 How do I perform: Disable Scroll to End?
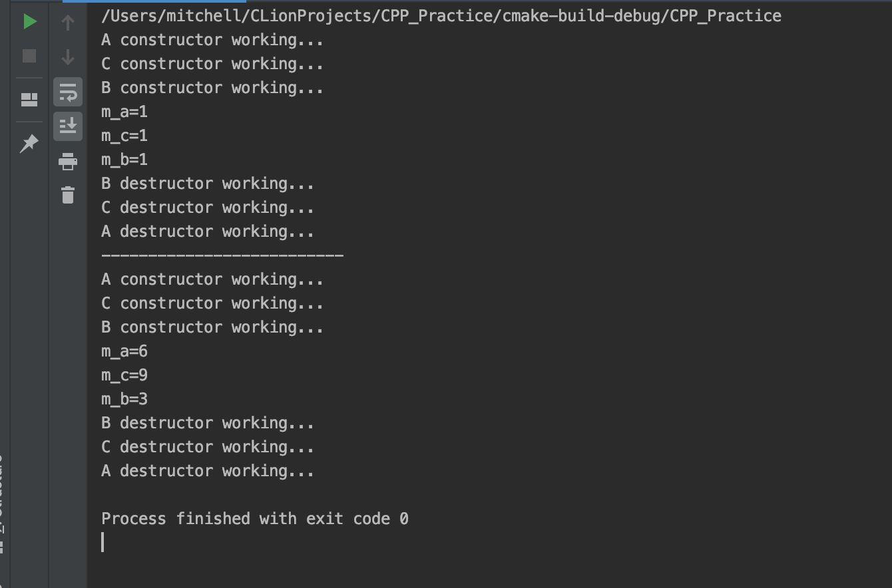pyautogui.click(x=67, y=126)
